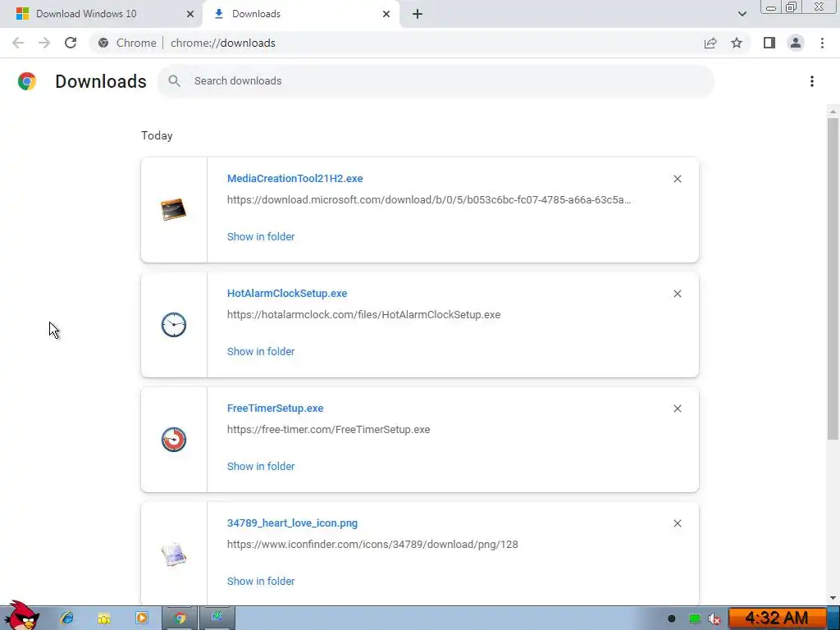Click the heart_love_icon.png file icon
This screenshot has height=630, width=840.
tap(174, 555)
